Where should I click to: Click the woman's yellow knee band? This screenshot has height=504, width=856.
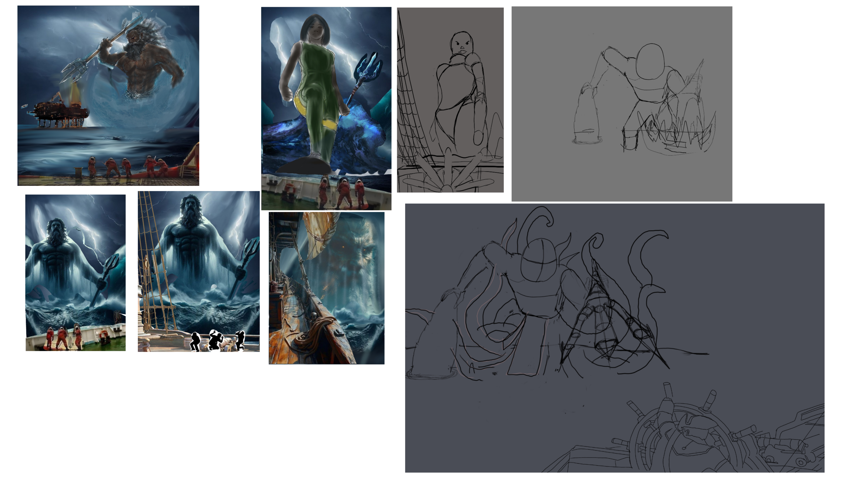tap(331, 124)
